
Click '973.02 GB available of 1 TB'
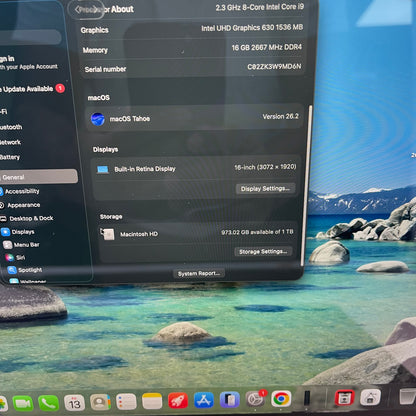[x=257, y=232]
